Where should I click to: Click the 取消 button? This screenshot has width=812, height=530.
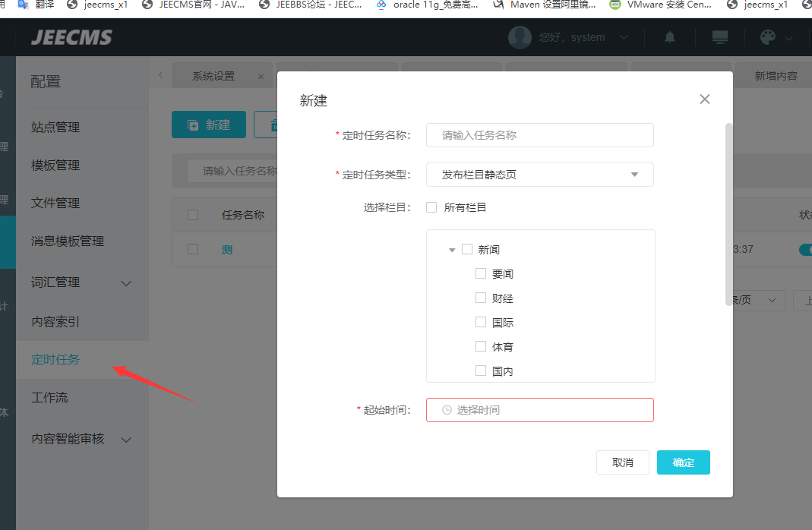point(622,462)
